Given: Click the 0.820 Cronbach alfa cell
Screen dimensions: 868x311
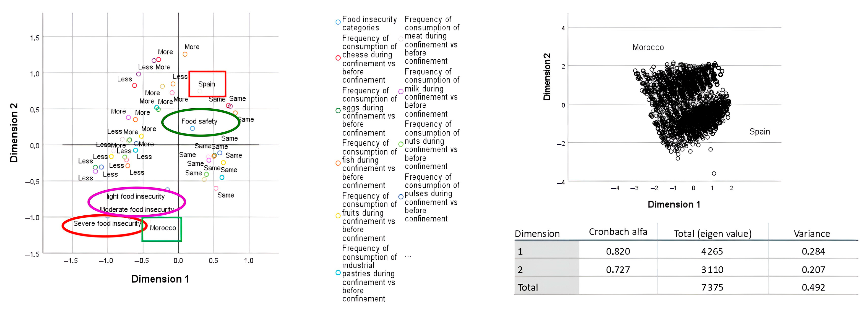Looking at the screenshot, I should [618, 251].
